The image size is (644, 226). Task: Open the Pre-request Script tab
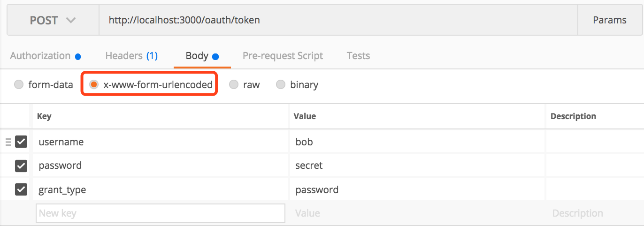click(283, 56)
